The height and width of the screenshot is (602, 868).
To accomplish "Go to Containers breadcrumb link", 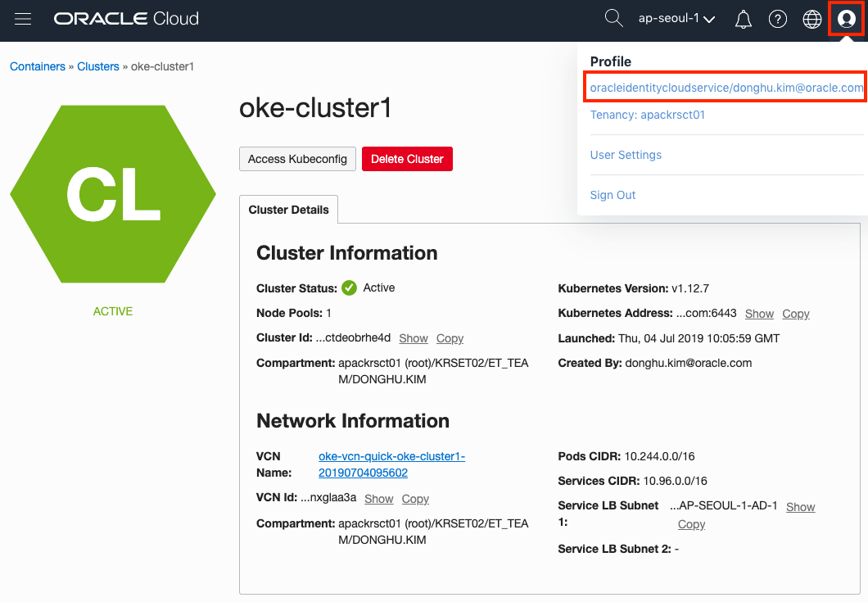I will click(x=38, y=66).
